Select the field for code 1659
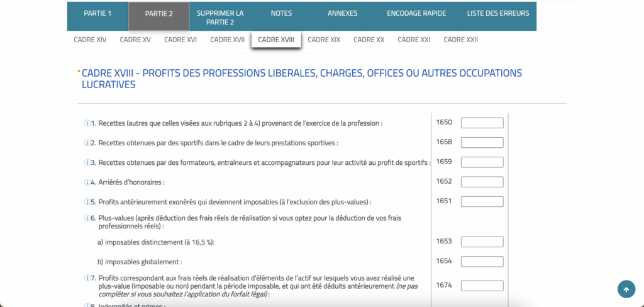The height and width of the screenshot is (307, 644). [x=482, y=162]
